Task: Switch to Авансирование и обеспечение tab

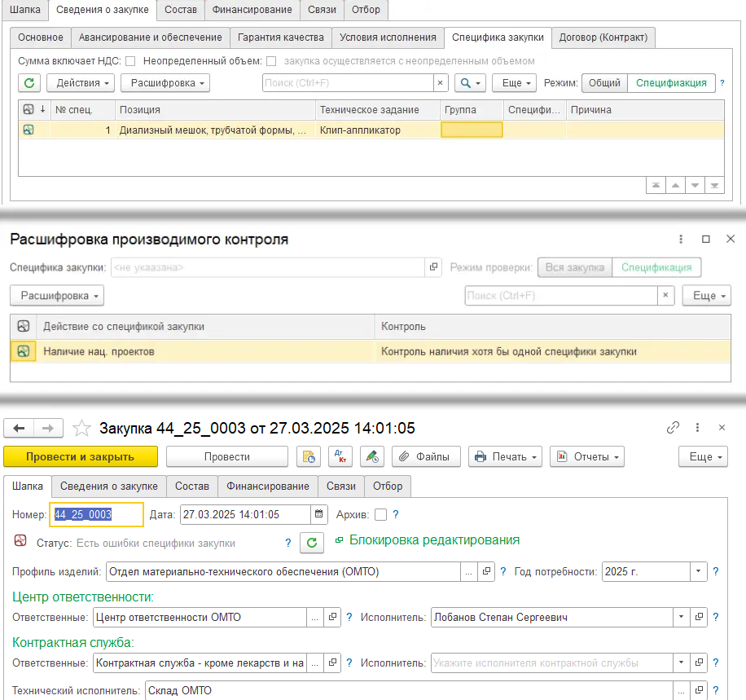Action: [151, 37]
